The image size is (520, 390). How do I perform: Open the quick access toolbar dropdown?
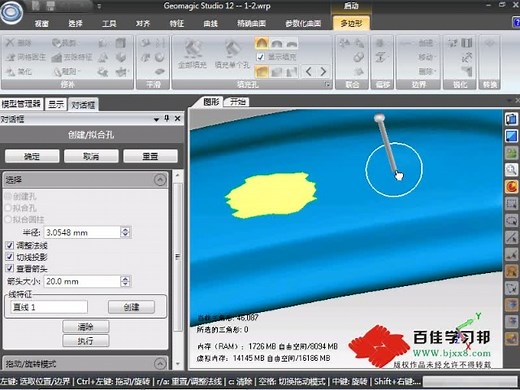99,6
